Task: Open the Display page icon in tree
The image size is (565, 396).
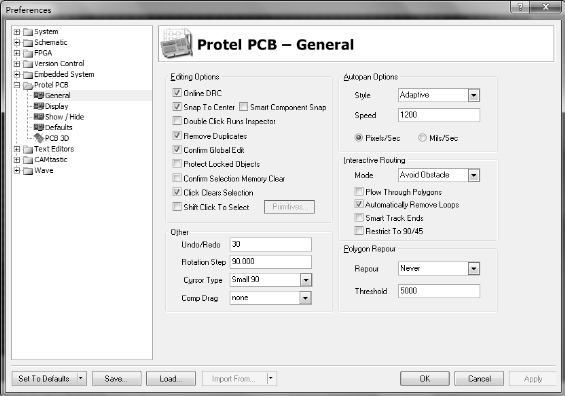Action: (x=39, y=106)
